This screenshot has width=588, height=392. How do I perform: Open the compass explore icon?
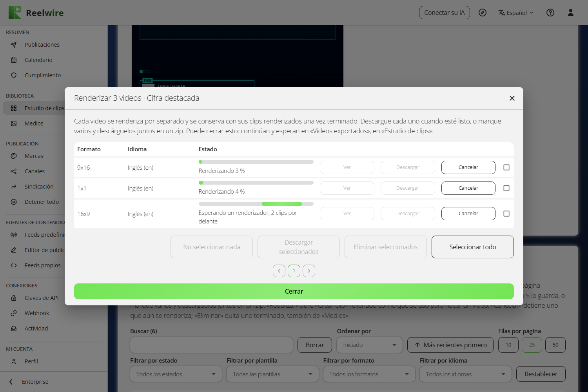[x=483, y=13]
